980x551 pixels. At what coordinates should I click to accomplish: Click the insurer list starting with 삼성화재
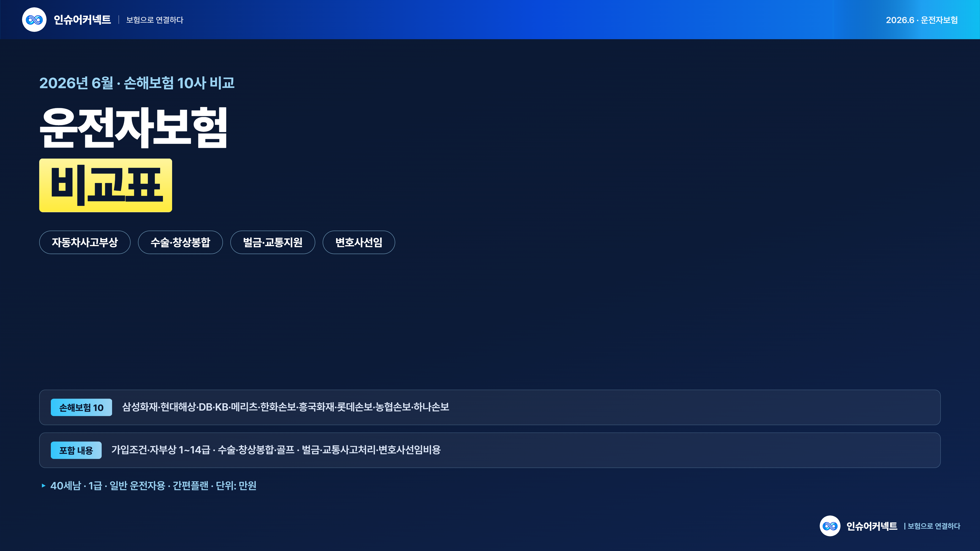(x=286, y=407)
